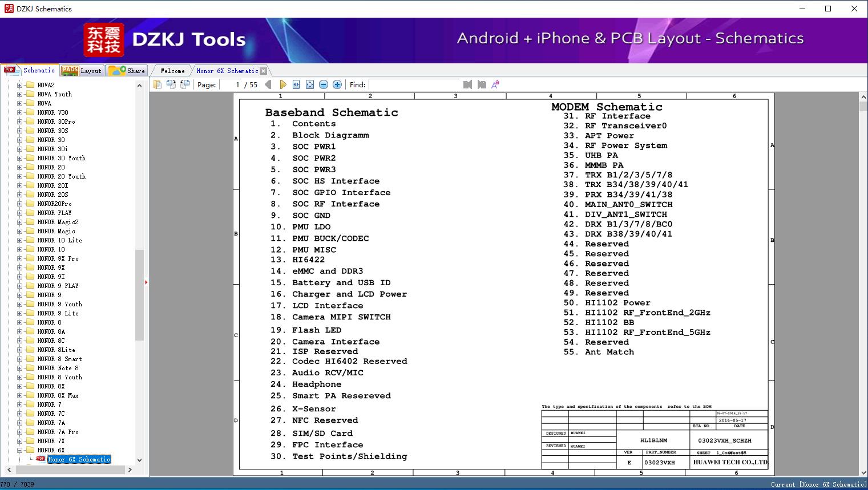Go to the previous page arrow
Image resolution: width=868 pixels, height=490 pixels.
click(268, 84)
